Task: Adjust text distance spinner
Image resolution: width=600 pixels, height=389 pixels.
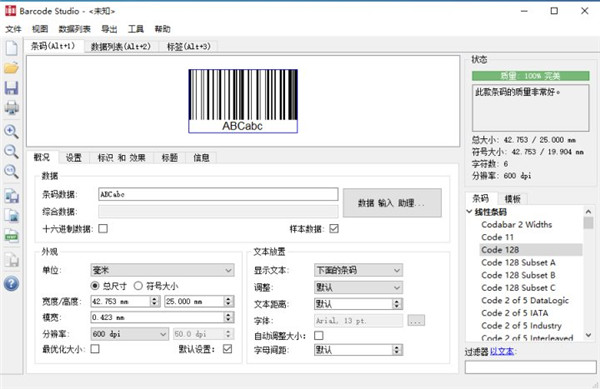Action: click(397, 304)
